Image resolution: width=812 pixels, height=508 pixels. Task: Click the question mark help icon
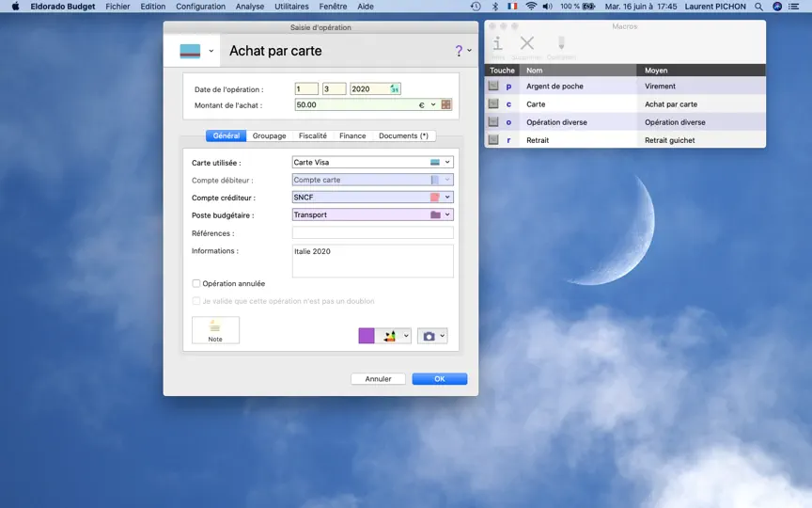(x=459, y=50)
